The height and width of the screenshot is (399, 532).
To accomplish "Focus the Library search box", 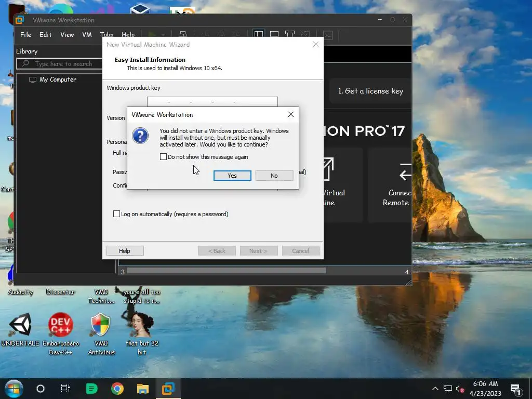I will (59, 64).
